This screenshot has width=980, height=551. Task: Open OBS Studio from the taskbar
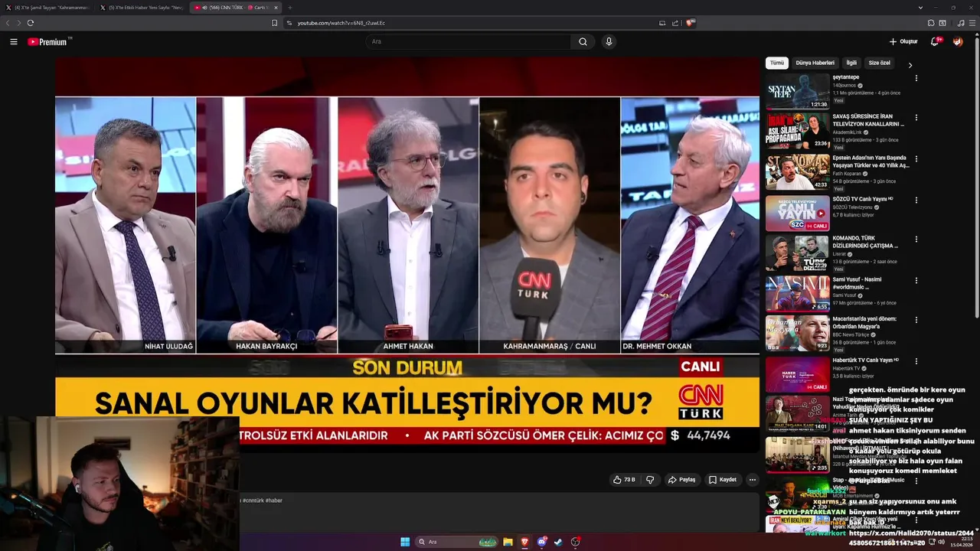pyautogui.click(x=576, y=542)
